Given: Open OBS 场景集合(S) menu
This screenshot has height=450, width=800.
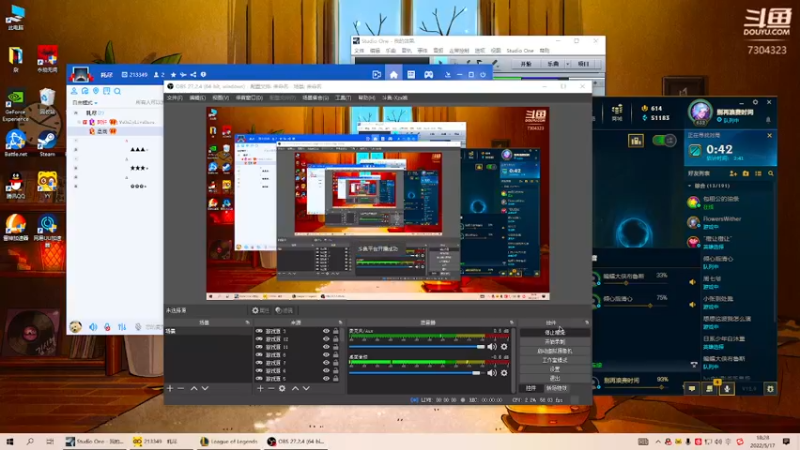Looking at the screenshot, I should point(315,97).
